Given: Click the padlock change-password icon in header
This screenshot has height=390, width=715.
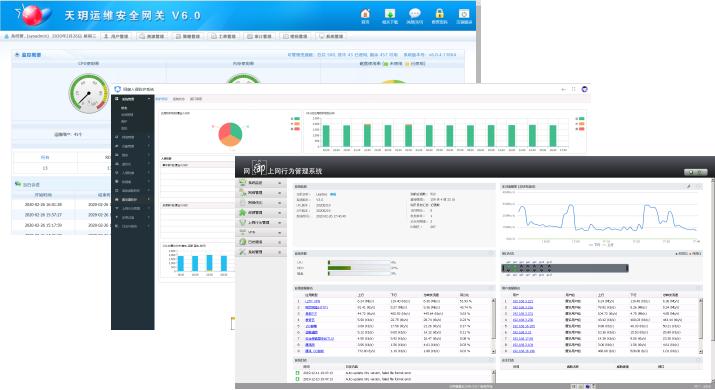Looking at the screenshot, I should point(439,14).
